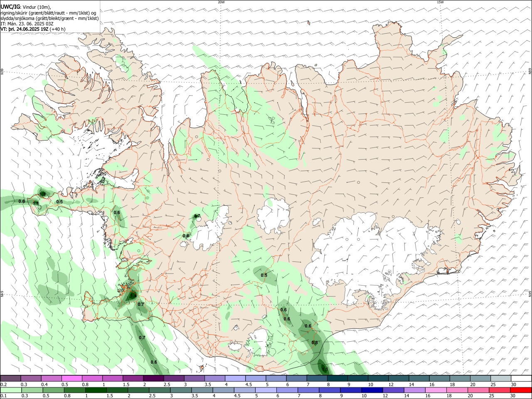Click the UWC/IG title text

10,7
